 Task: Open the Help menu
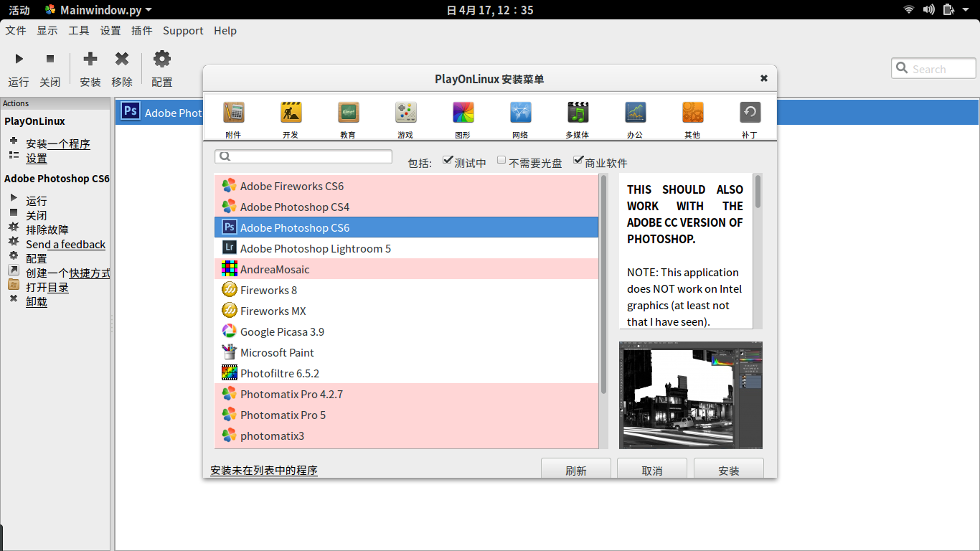[x=225, y=30]
